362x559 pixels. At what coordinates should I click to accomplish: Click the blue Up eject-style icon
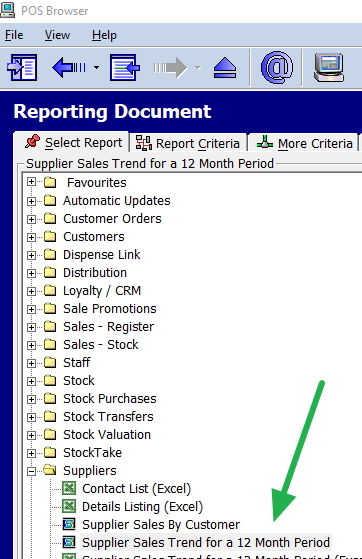pos(225,68)
